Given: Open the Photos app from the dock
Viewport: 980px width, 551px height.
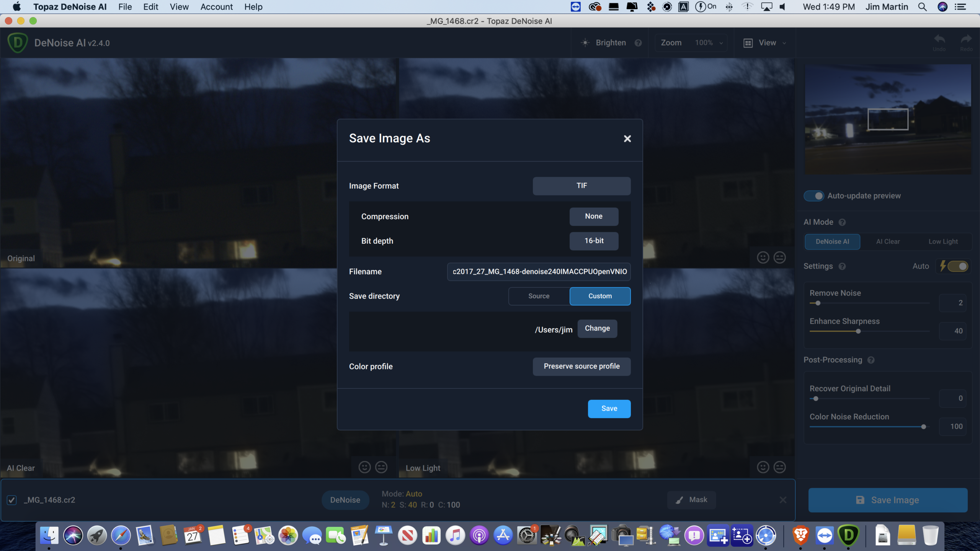Looking at the screenshot, I should coord(288,535).
